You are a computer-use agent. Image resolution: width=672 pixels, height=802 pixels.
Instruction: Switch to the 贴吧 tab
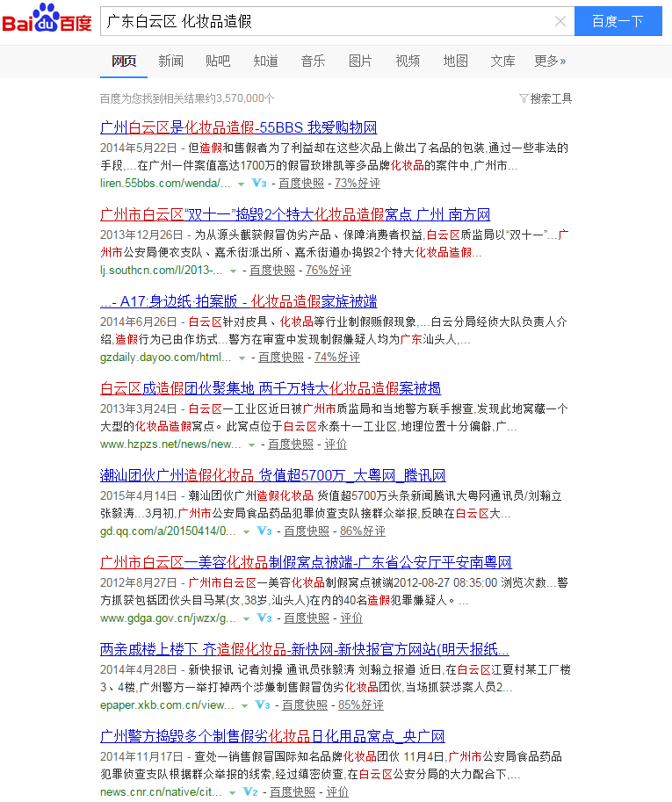click(x=218, y=61)
